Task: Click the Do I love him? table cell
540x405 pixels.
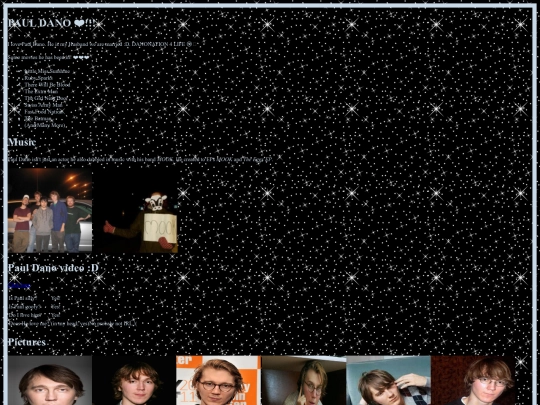Action: (x=25, y=315)
